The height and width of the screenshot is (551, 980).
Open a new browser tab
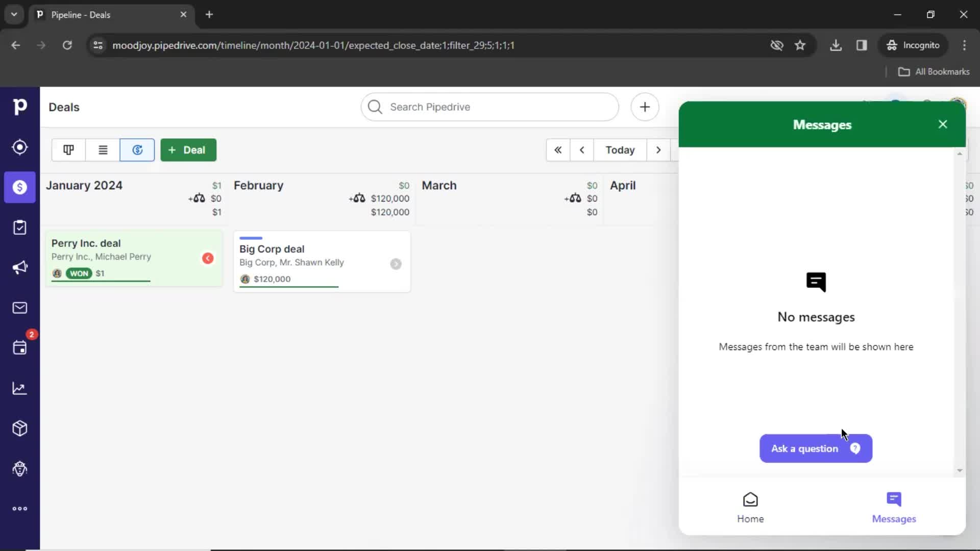(209, 15)
